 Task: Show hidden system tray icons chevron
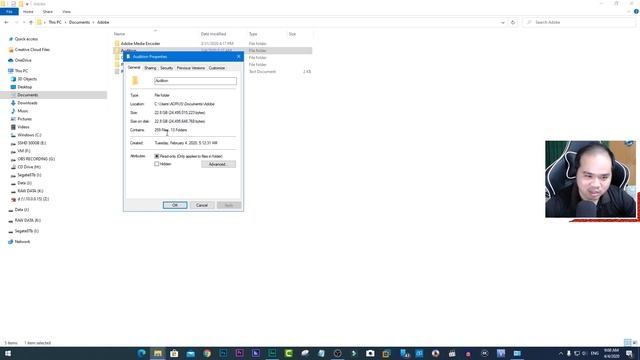coord(560,353)
